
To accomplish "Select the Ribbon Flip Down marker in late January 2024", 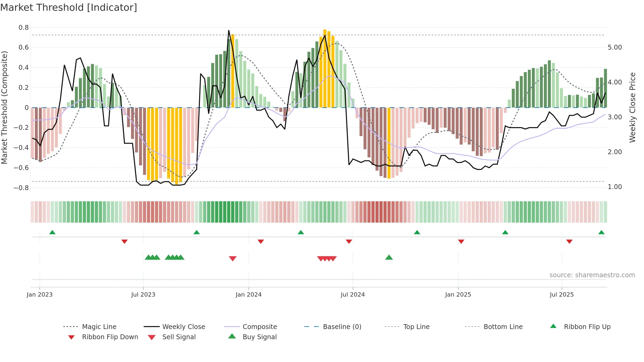I will [x=261, y=242].
